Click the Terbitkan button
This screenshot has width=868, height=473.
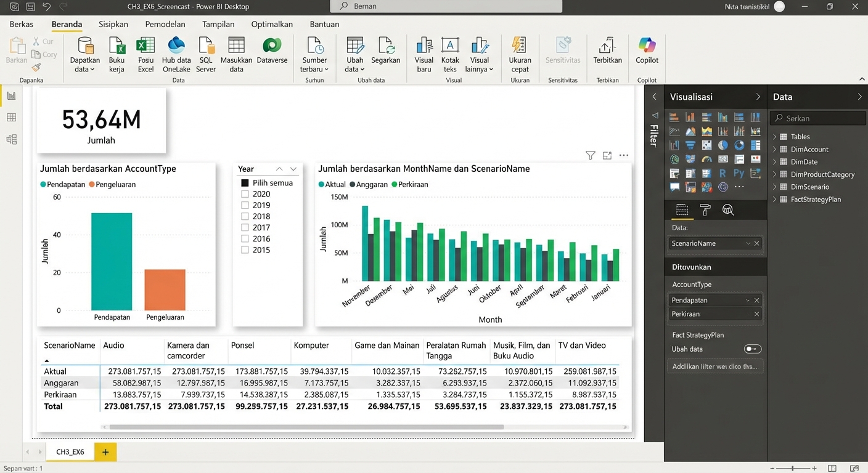tap(607, 52)
